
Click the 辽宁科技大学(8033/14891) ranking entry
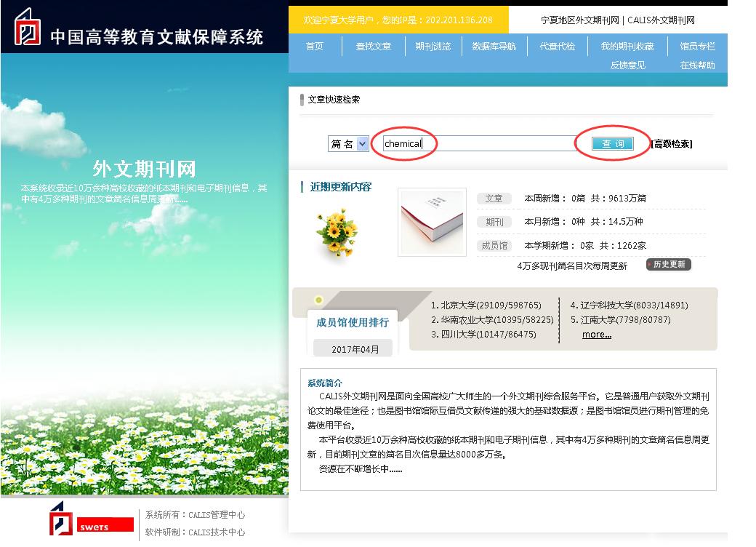pyautogui.click(x=630, y=306)
